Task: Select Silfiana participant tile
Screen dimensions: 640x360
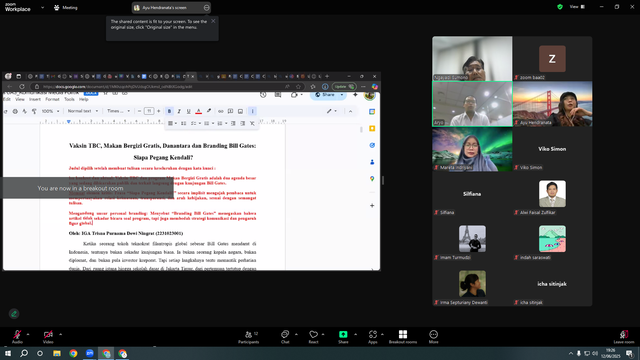Action: click(x=472, y=194)
